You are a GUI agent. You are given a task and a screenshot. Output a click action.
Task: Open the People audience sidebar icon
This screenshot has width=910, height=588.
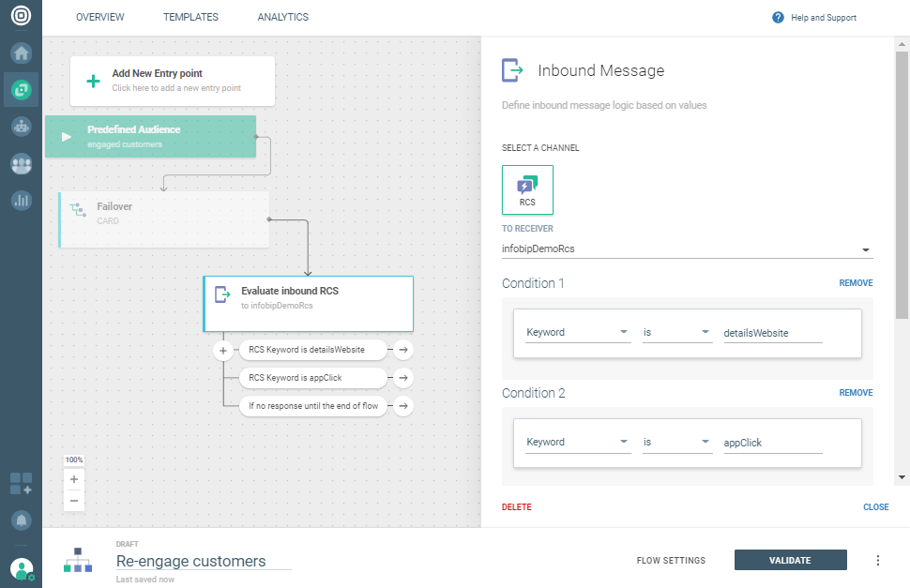coord(21,163)
